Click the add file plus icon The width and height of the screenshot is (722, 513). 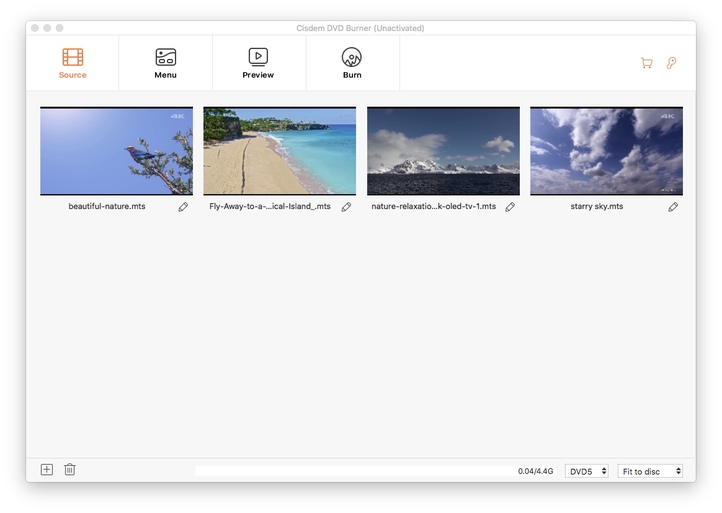point(47,469)
